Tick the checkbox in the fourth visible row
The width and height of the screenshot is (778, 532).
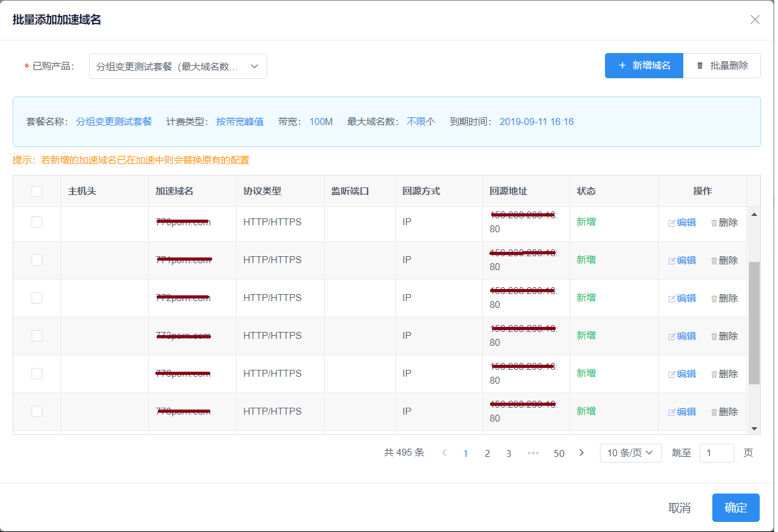click(x=37, y=336)
